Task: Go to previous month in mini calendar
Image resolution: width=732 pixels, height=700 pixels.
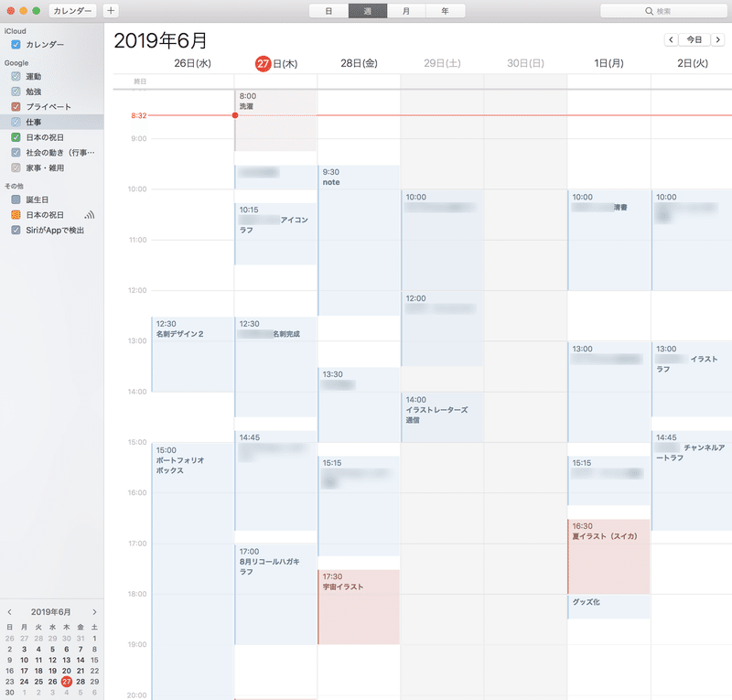Action: click(9, 612)
